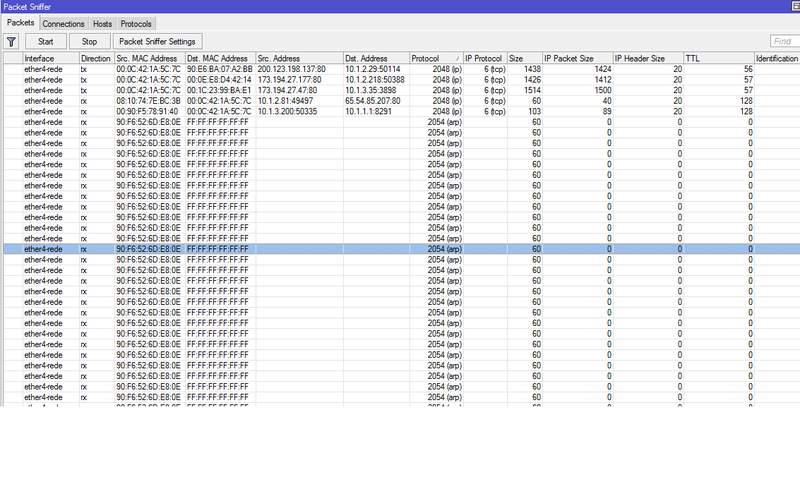Open Packet Sniffer Settings
Viewport: 800px width, 501px height.
[157, 41]
